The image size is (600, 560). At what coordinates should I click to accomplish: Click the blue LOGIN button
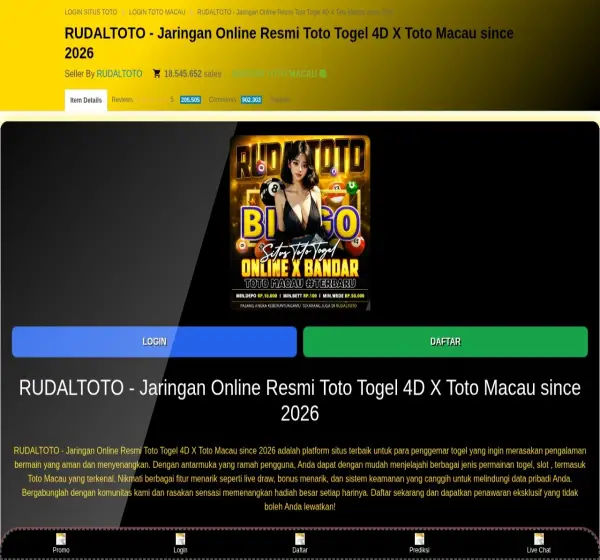tap(154, 342)
